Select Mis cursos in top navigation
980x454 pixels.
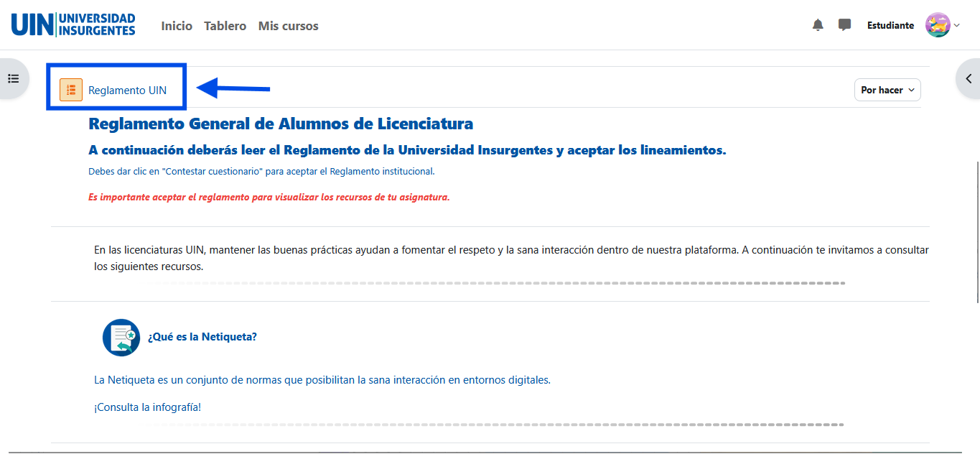(x=288, y=26)
